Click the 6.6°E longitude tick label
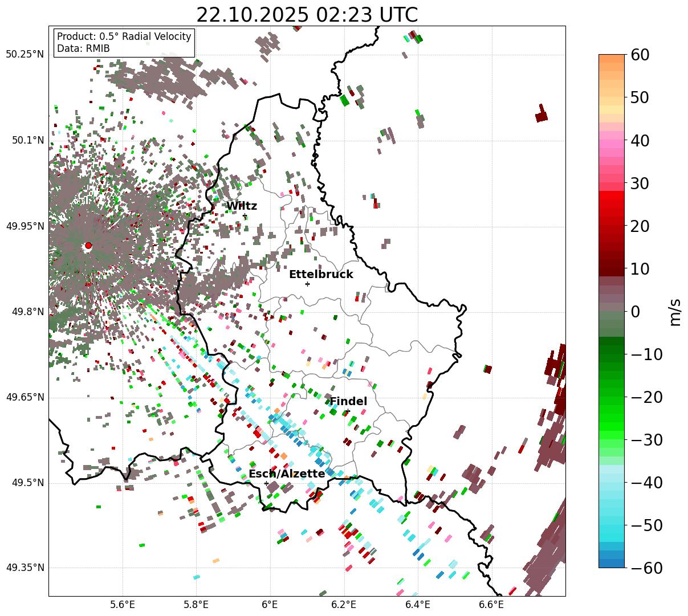Screen dimensions: 688x616 [491, 604]
